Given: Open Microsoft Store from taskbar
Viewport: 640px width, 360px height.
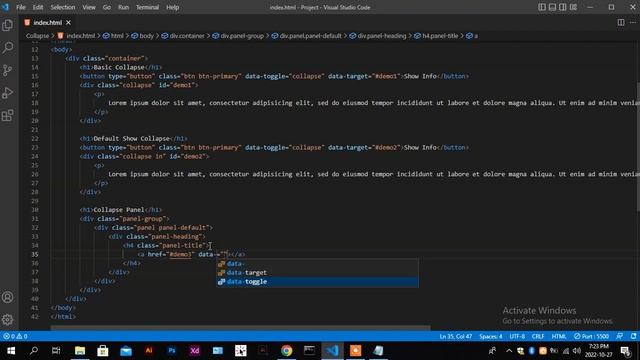Looking at the screenshot, I should (x=102, y=351).
